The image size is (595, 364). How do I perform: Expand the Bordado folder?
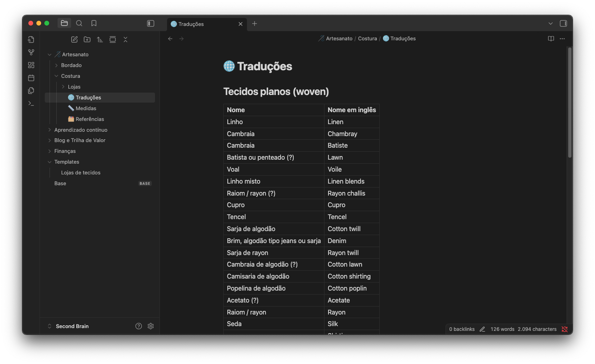coord(71,65)
